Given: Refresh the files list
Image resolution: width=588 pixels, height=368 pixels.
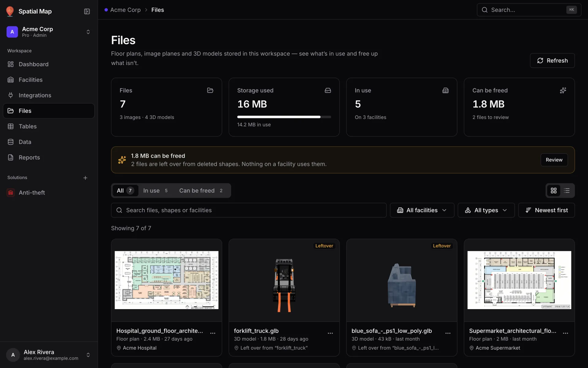Looking at the screenshot, I should (x=552, y=60).
